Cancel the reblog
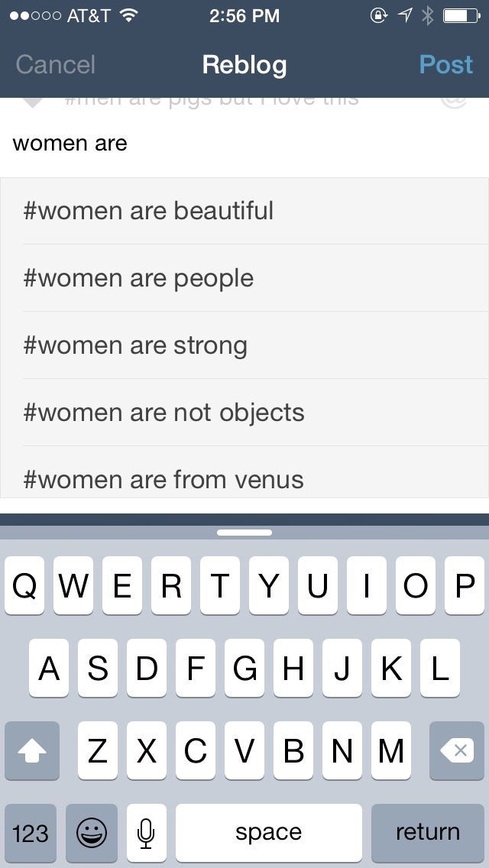The width and height of the screenshot is (489, 868). (55, 65)
